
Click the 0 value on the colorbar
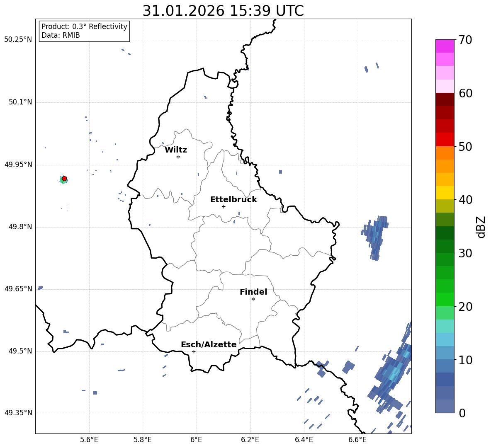tap(462, 413)
